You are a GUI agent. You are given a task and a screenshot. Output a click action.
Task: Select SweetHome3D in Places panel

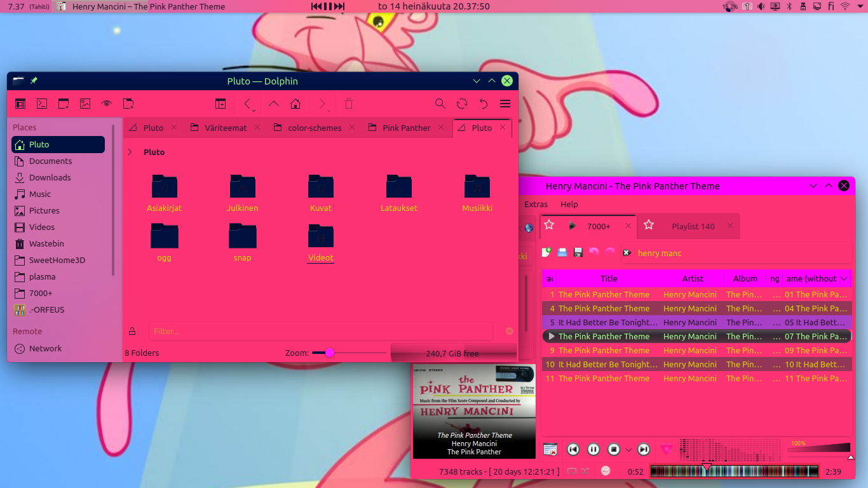58,260
